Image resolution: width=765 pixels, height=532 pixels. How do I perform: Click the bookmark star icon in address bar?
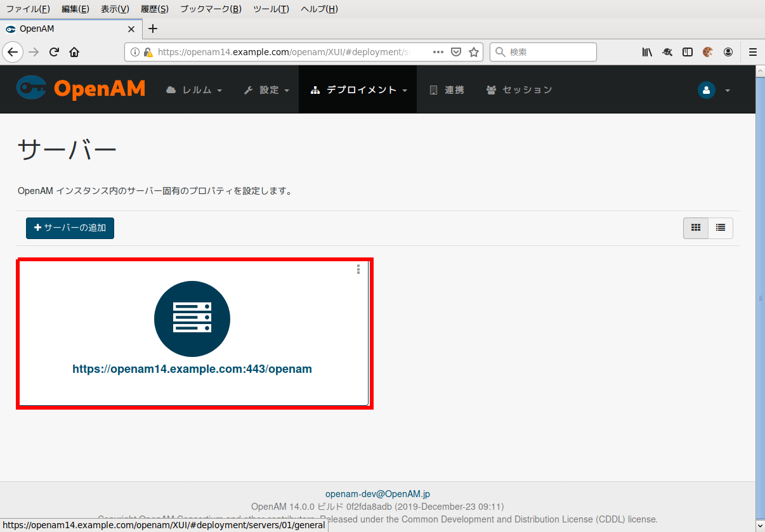(474, 52)
